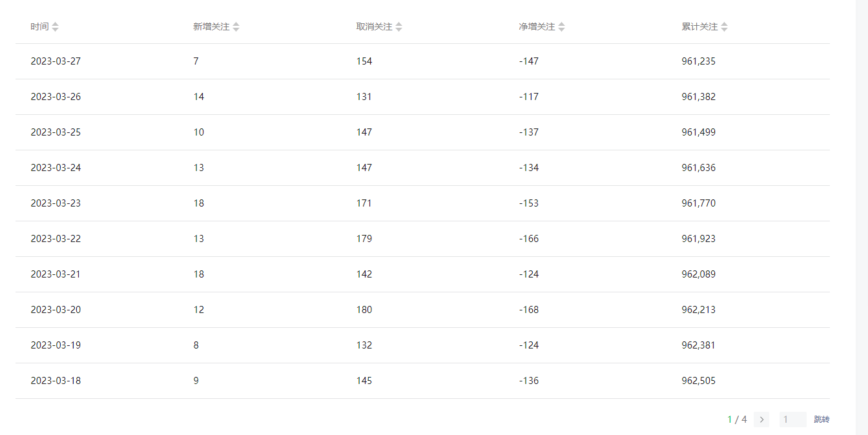Click the 取消关注 column header label

click(x=374, y=27)
